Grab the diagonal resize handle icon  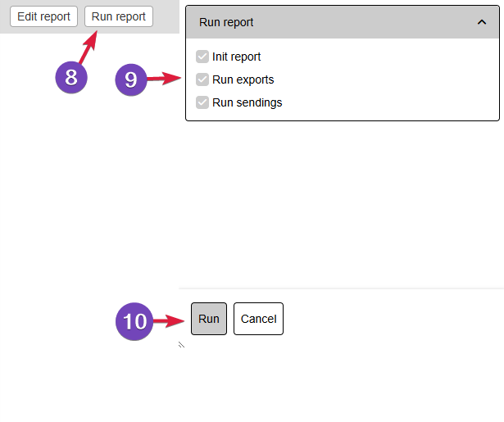181,344
